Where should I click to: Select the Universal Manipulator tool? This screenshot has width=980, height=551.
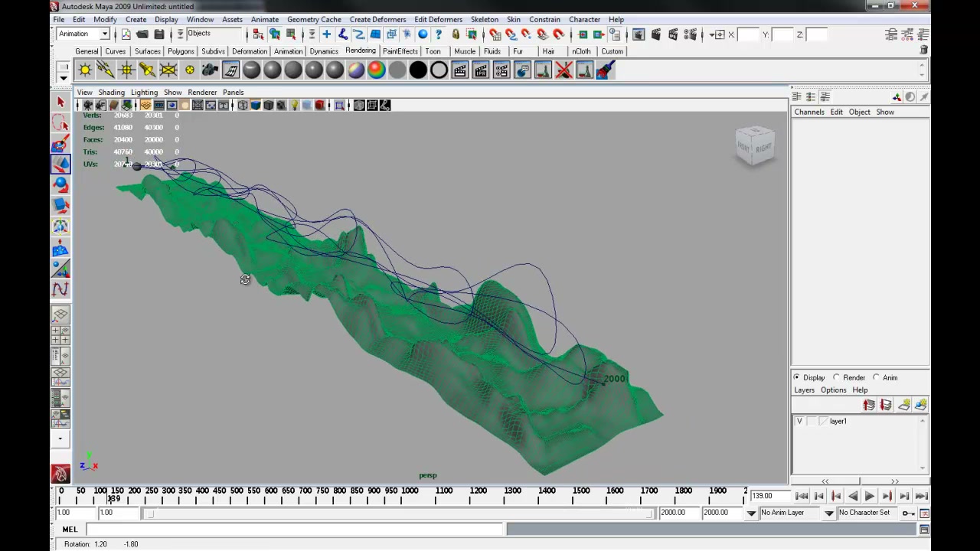[60, 227]
